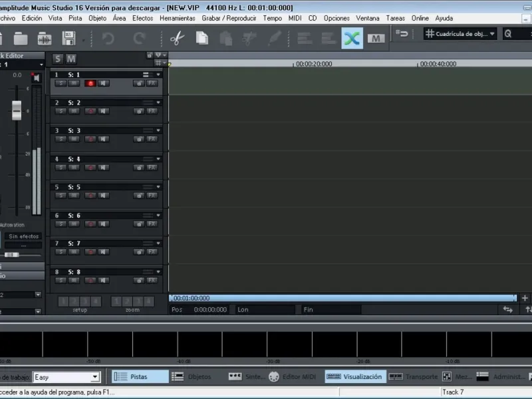Click the Paste clipboard icon
The image size is (532, 399).
pyautogui.click(x=226, y=39)
